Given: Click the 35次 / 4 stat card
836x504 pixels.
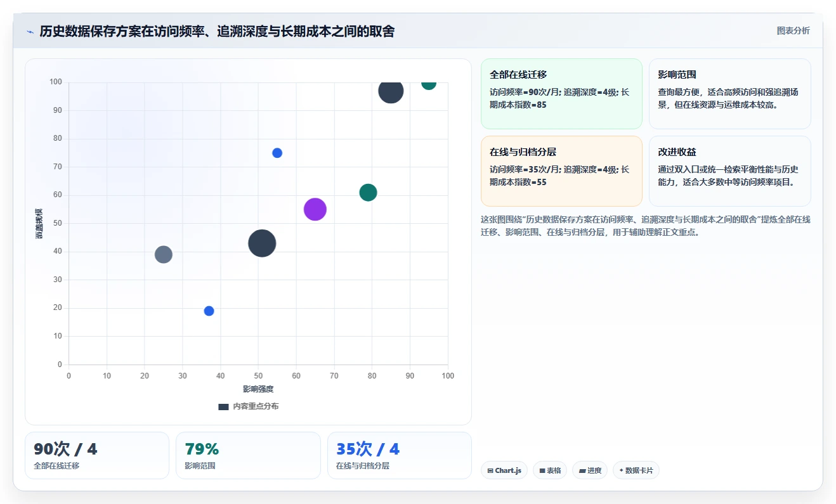Looking at the screenshot, I should 400,455.
